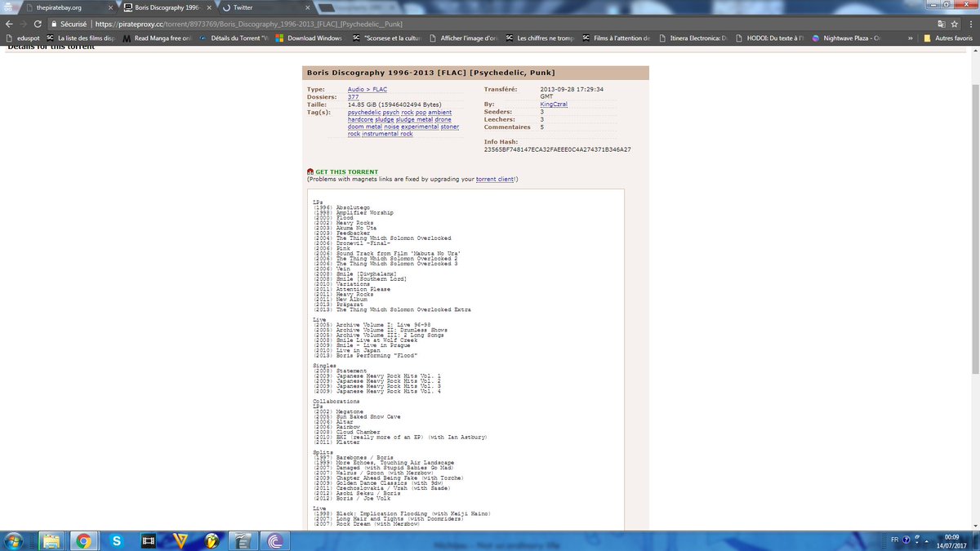Open the 'Download Windows' bookmark

309,38
